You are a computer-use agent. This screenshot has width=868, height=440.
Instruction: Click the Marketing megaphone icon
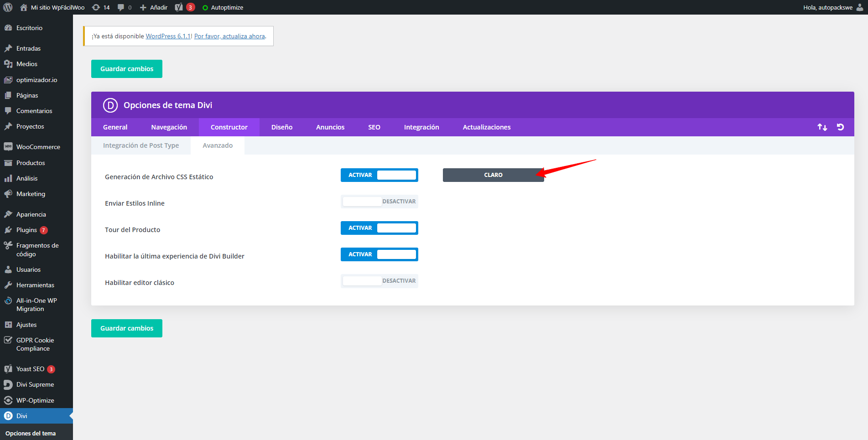[8, 194]
